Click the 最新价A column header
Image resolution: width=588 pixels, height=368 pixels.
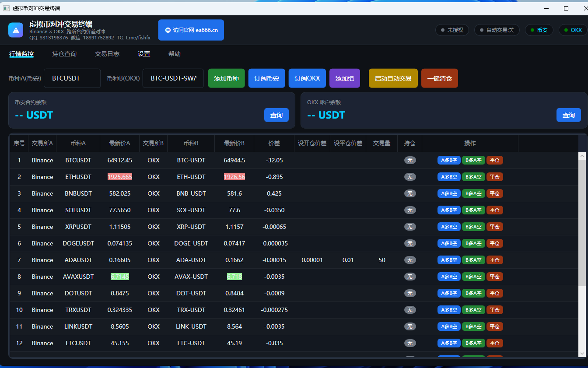pos(120,143)
